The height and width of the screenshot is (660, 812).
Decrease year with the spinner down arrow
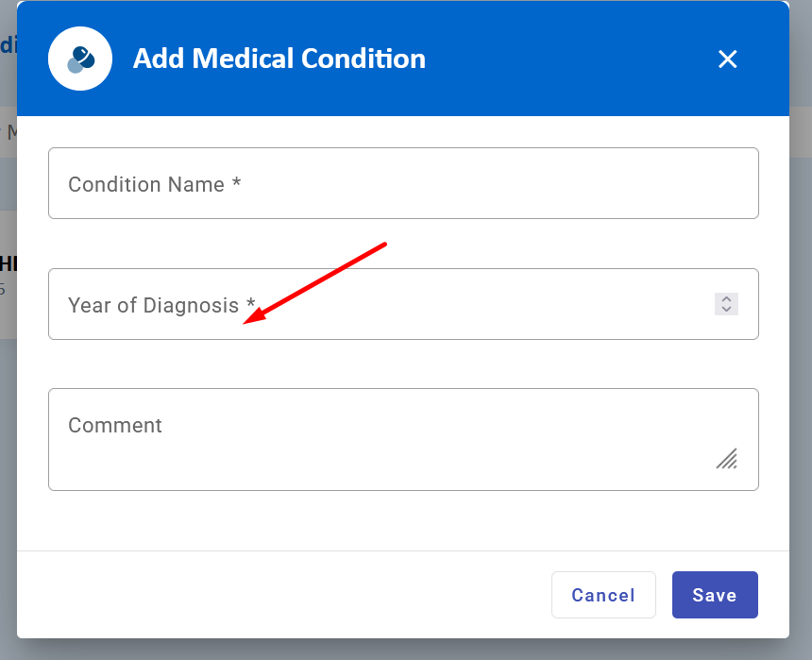pyautogui.click(x=726, y=309)
